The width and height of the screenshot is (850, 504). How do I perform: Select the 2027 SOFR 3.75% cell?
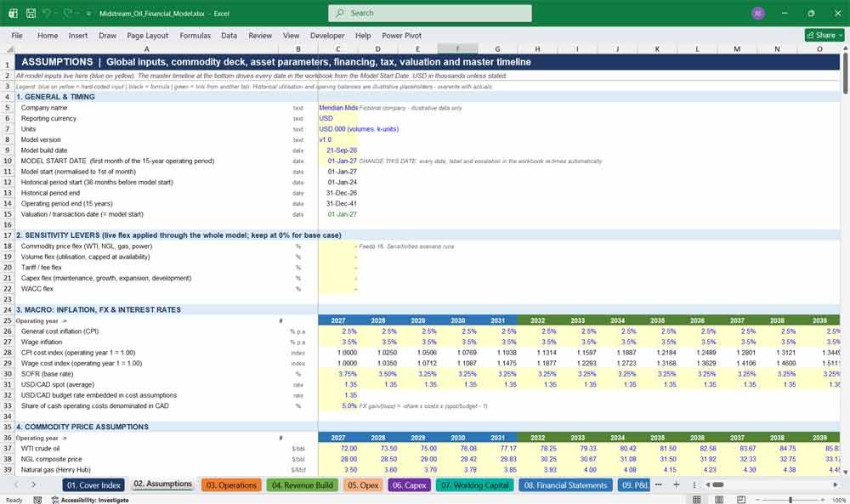(x=338, y=374)
